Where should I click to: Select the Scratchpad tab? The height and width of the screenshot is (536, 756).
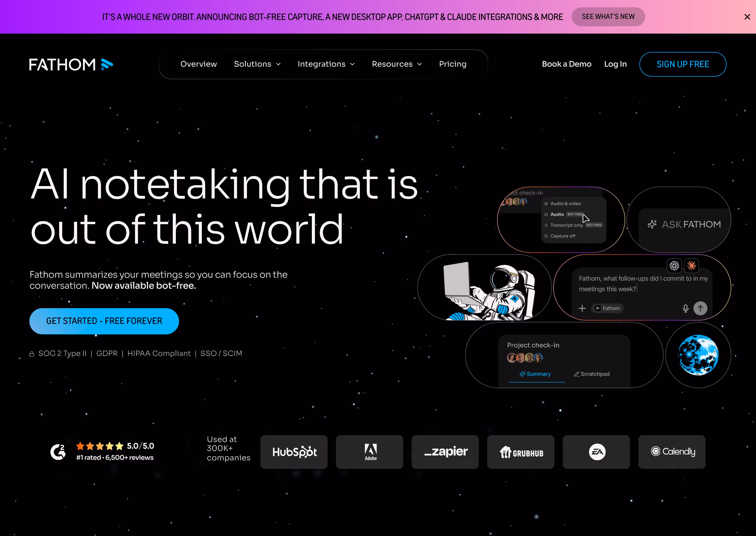(592, 374)
